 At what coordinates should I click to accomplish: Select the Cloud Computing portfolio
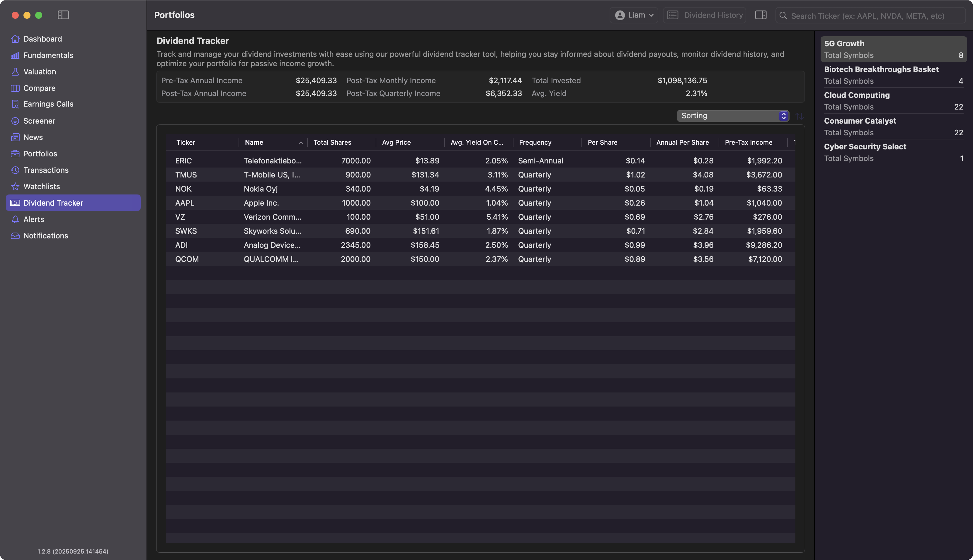[x=893, y=101]
